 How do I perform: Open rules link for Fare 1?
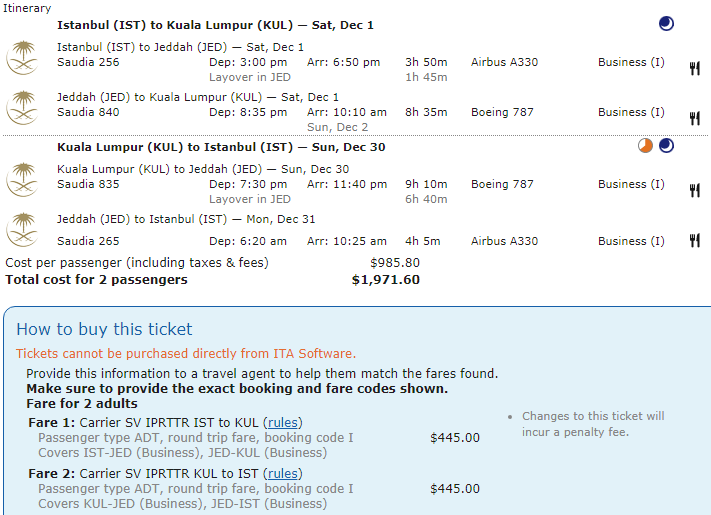coord(283,422)
